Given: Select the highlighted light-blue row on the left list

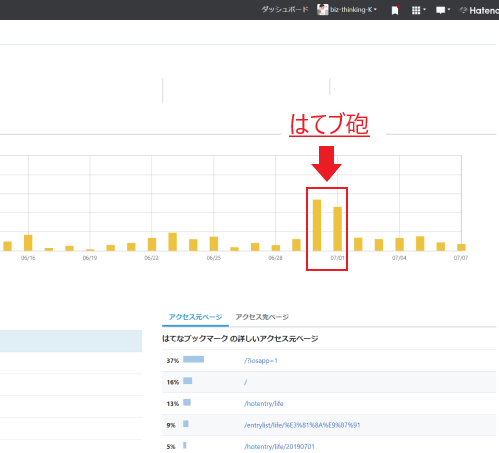Looking at the screenshot, I should [71, 341].
